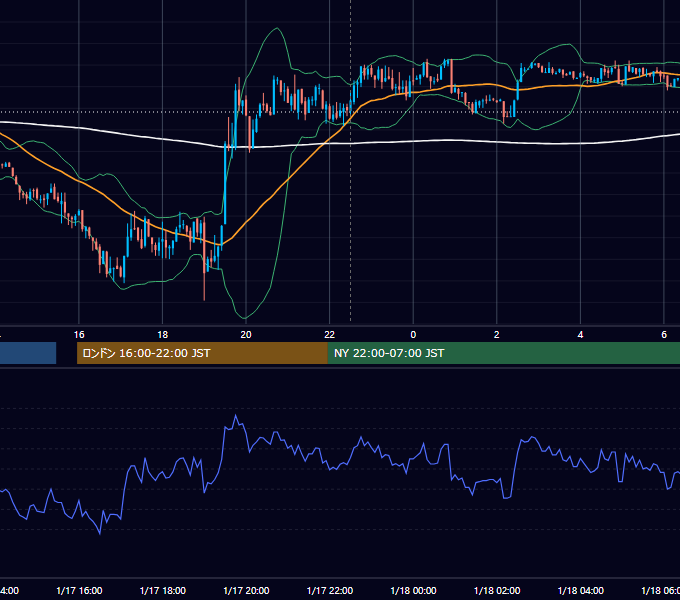
Task: Click the 1/17 20:00 label on the lower axis
Action: point(246,591)
